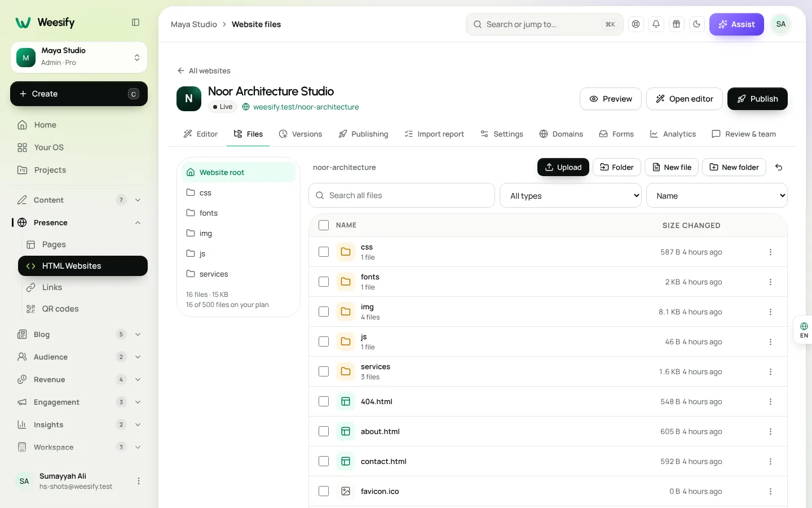The width and height of the screenshot is (812, 508).
Task: Click the Search all files field
Action: [x=401, y=195]
